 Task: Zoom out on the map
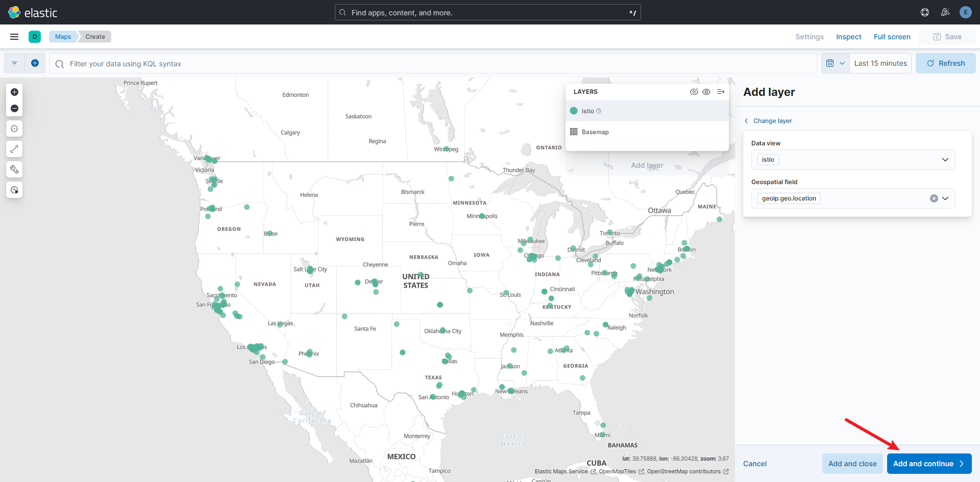(14, 108)
